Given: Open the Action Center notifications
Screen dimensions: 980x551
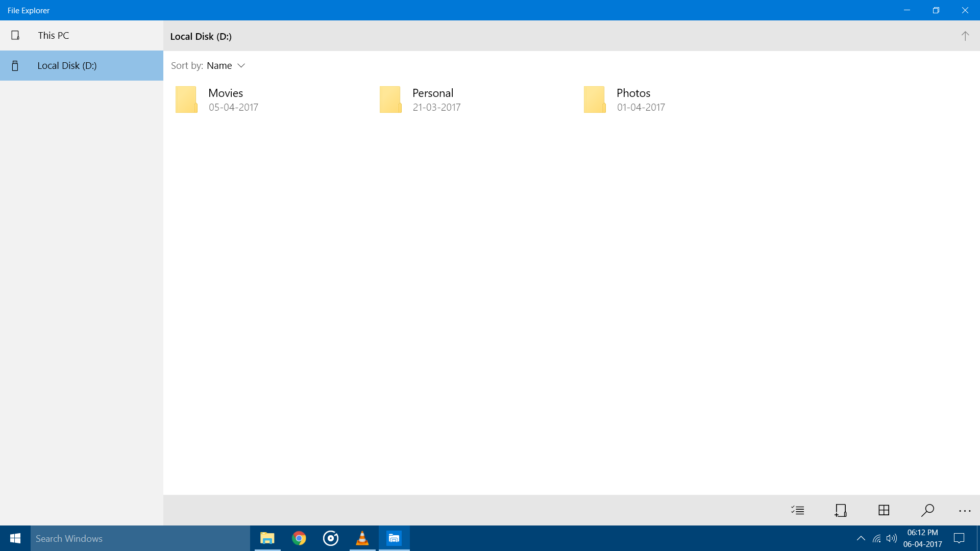Looking at the screenshot, I should pyautogui.click(x=959, y=538).
